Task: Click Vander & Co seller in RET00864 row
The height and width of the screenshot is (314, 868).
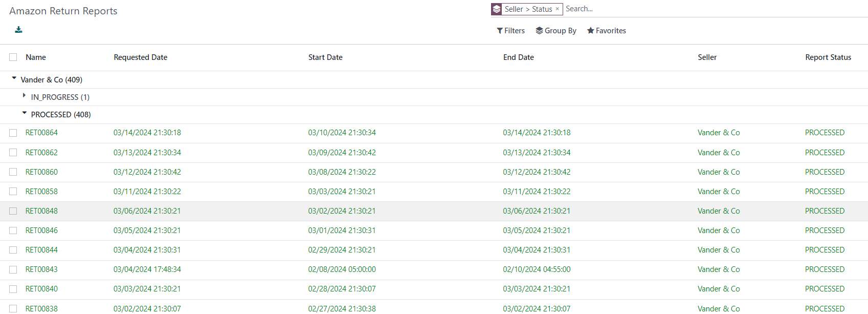Action: (x=719, y=133)
